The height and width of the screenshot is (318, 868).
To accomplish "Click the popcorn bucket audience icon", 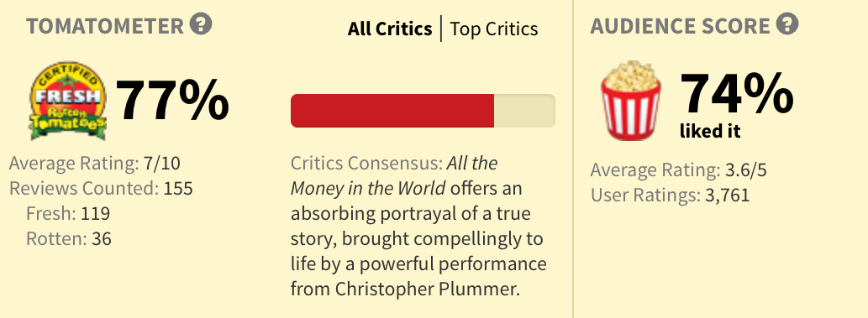I will point(631,100).
